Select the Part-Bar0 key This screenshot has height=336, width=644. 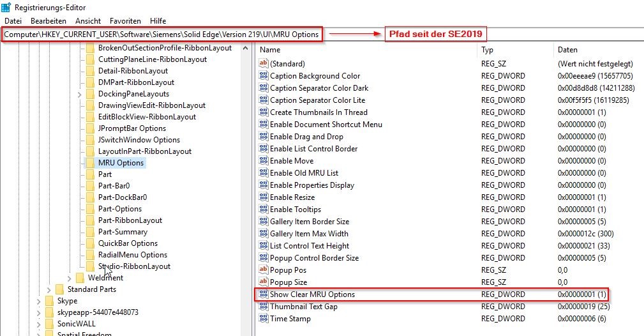pyautogui.click(x=114, y=186)
